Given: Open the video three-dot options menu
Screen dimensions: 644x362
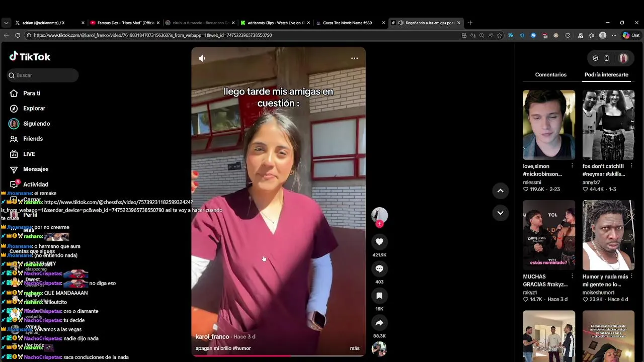Looking at the screenshot, I should click(355, 58).
